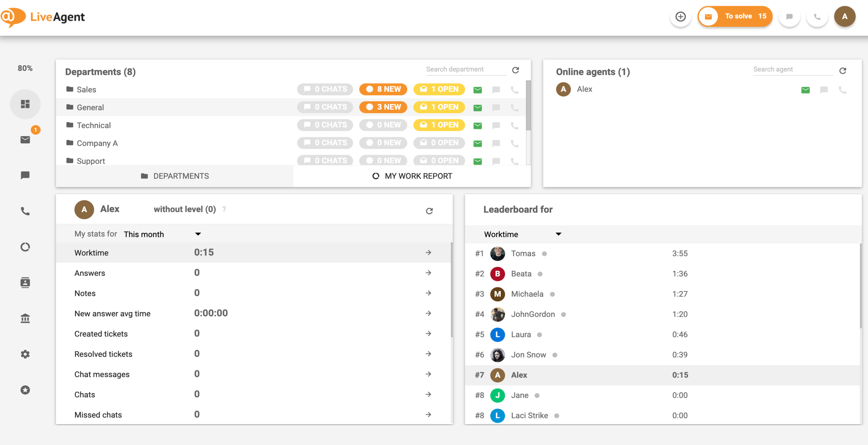Open the Customers panel from the sidebar

point(25,282)
